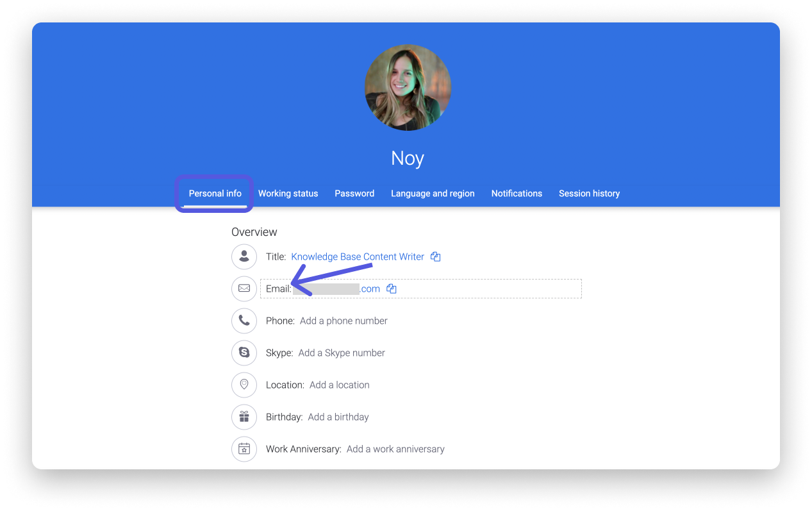Click the location pin icon
The image size is (812, 511).
[244, 385]
